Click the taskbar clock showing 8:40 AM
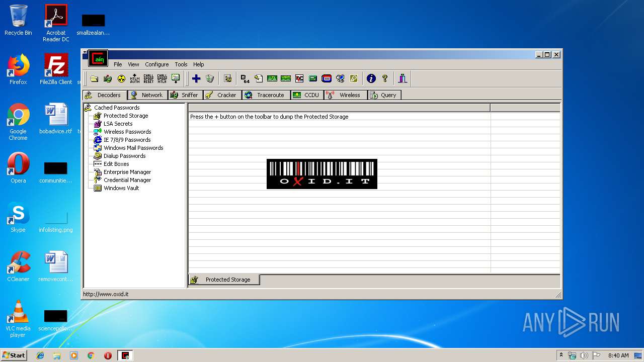The width and height of the screenshot is (644, 362). click(x=618, y=355)
